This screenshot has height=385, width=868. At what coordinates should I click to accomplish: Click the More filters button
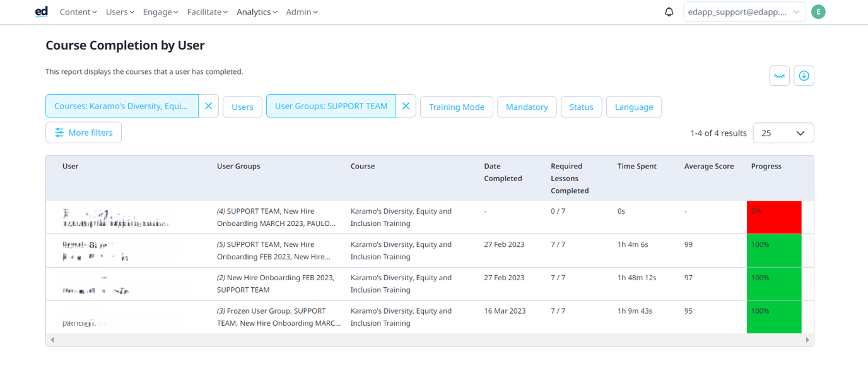(x=83, y=133)
